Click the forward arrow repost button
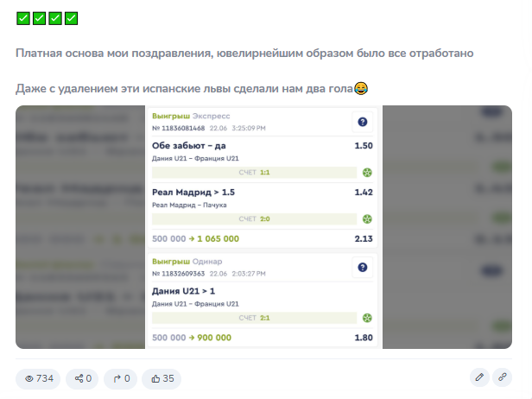The height and width of the screenshot is (399, 532). pyautogui.click(x=121, y=378)
